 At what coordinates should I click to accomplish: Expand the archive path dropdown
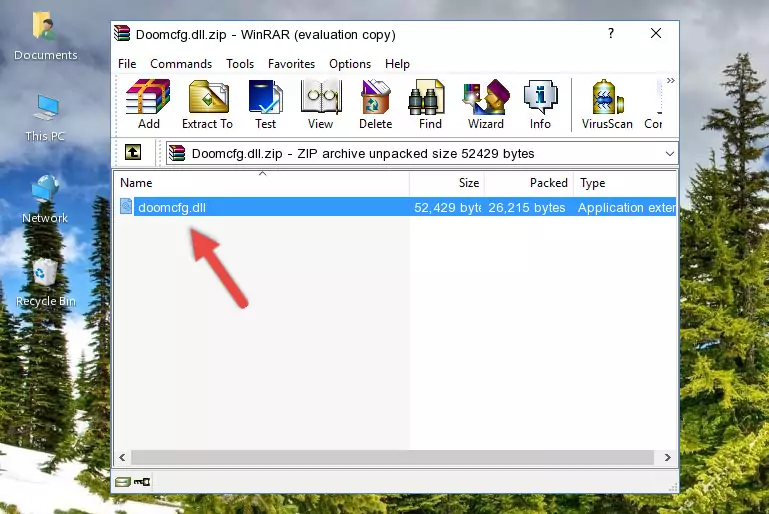click(669, 154)
